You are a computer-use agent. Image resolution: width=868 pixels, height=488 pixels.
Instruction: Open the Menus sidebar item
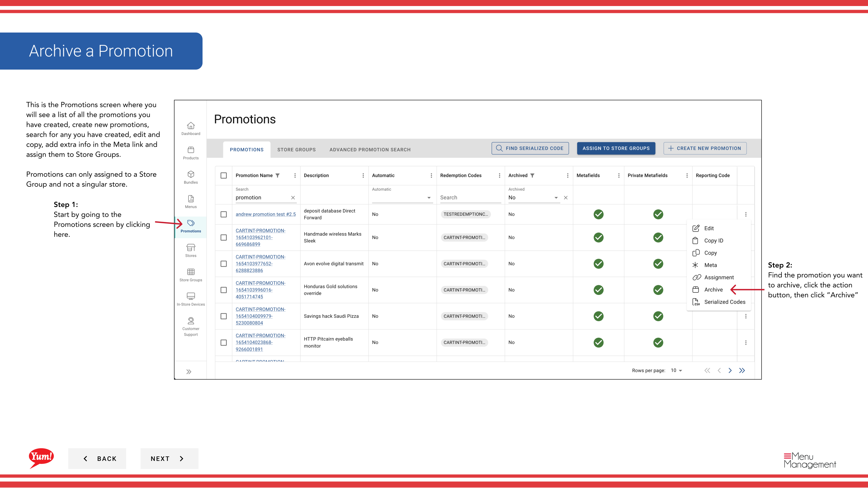click(191, 202)
